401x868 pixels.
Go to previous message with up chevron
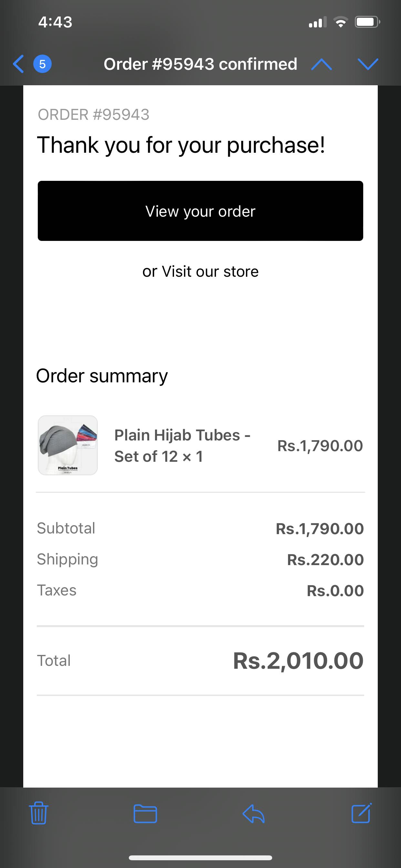(x=322, y=64)
